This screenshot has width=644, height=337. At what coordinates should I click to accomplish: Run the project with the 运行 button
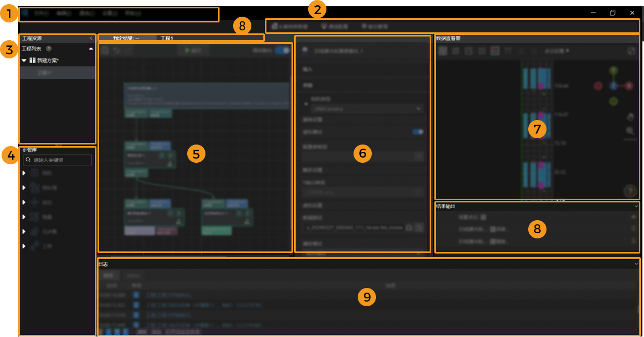[193, 50]
